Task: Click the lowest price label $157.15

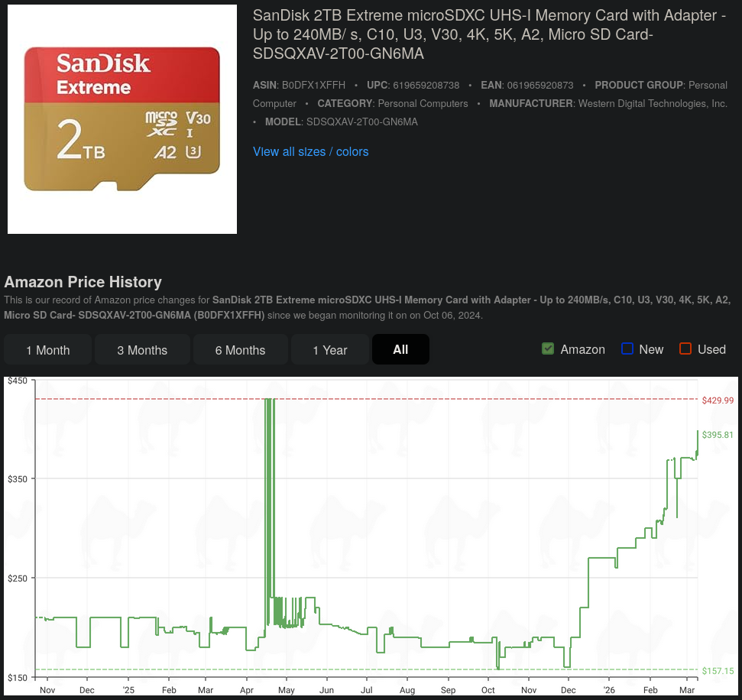Action: 718,670
